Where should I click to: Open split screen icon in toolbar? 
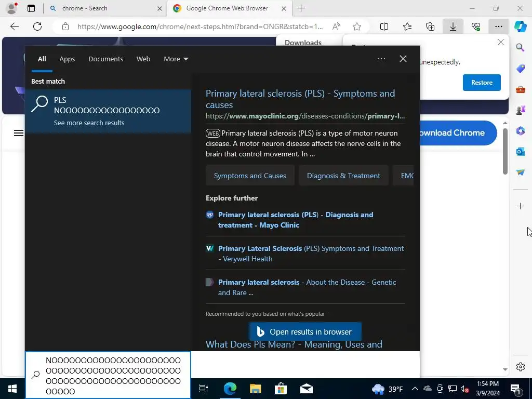(x=384, y=26)
